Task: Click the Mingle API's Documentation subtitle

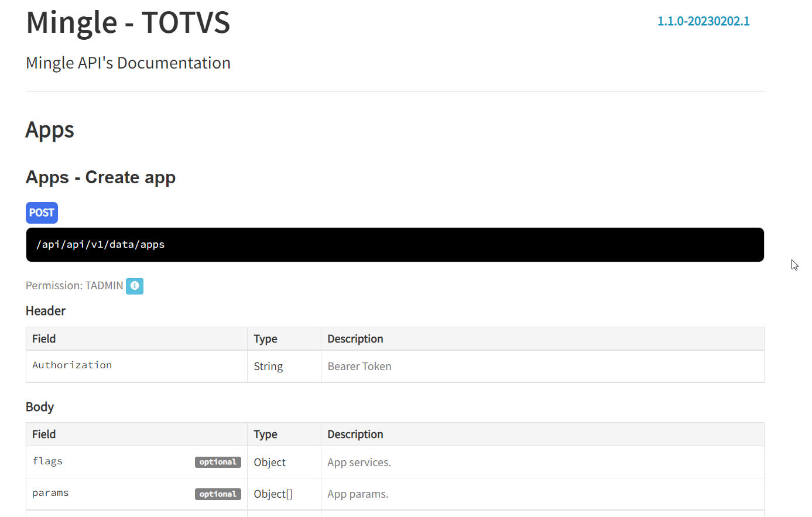Action: tap(128, 63)
